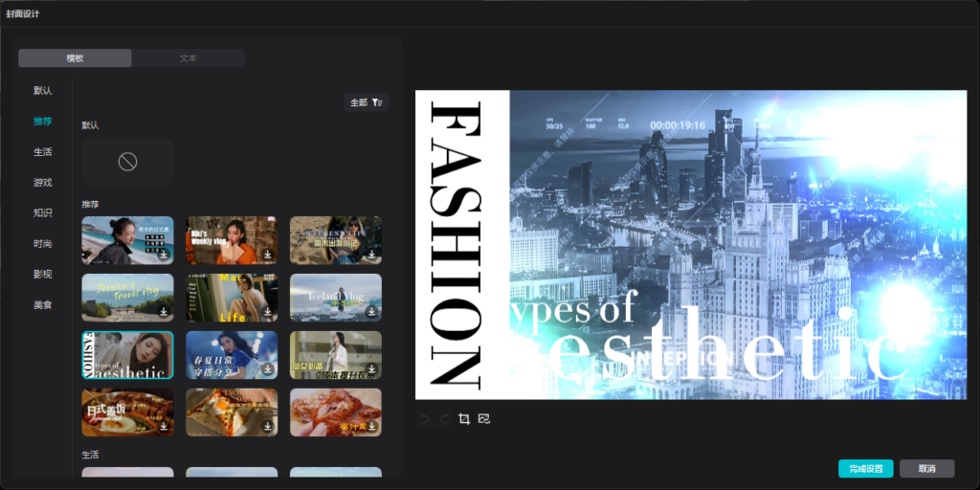Download the 日式盖饭 template via its arrow icon

[x=164, y=426]
